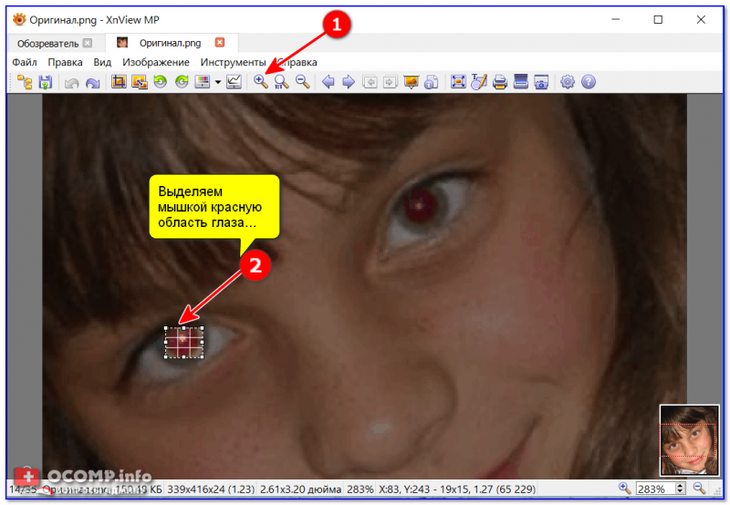
Task: Click the Redo toolbar icon
Action: point(93,83)
